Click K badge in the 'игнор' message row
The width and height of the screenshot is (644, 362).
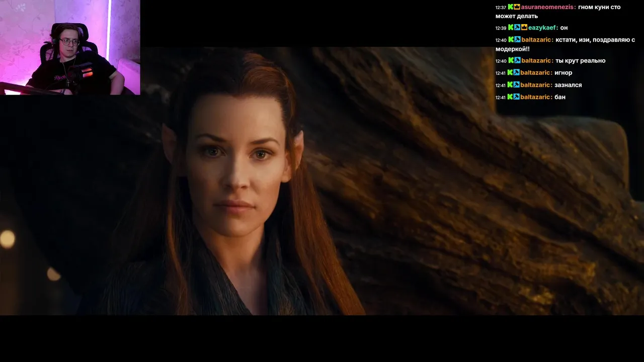click(511, 73)
